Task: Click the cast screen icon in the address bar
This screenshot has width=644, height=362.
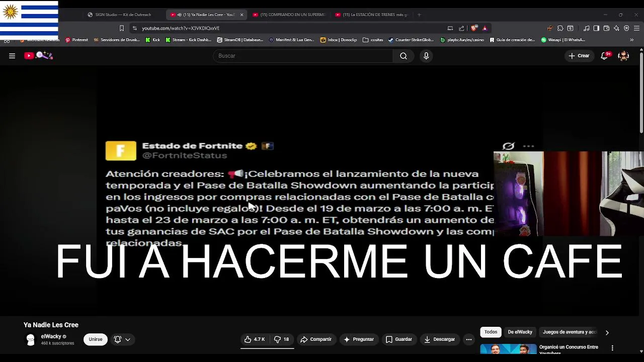Action: point(450,28)
